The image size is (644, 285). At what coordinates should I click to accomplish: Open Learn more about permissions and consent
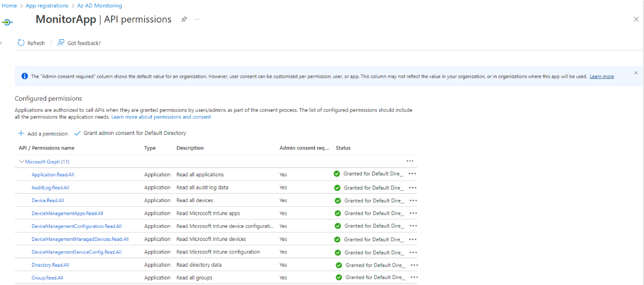point(161,117)
